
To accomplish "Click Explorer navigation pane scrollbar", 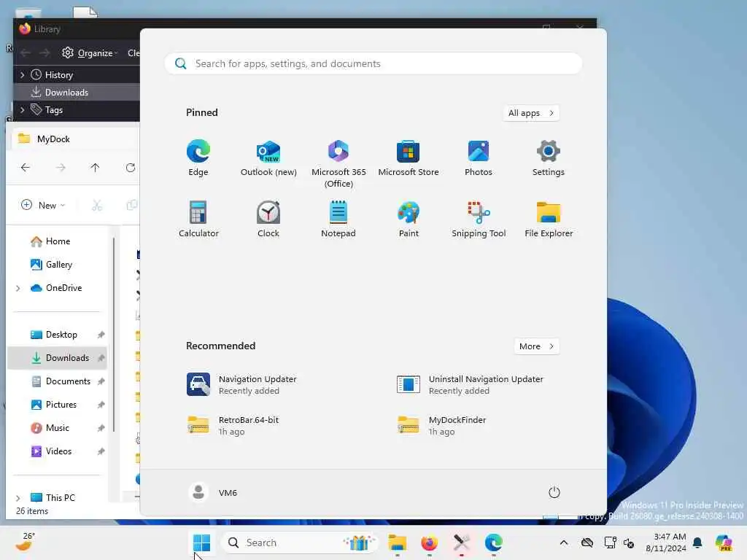I will pos(114,335).
